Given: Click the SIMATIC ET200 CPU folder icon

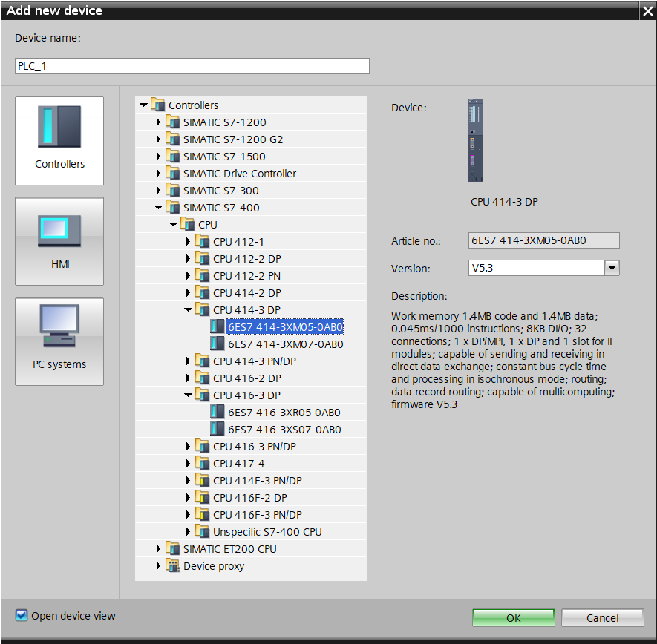Looking at the screenshot, I should tap(173, 548).
